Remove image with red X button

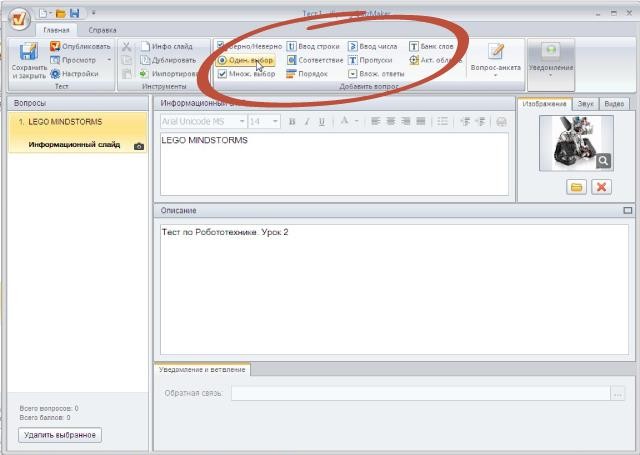[602, 187]
